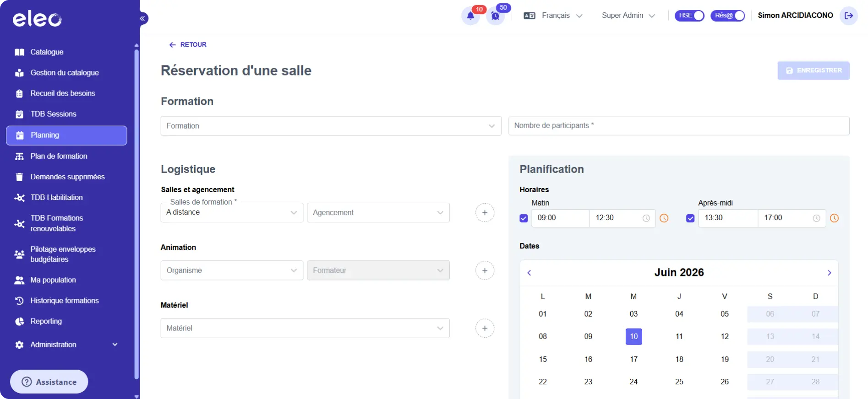Toggle the HSE switch
The height and width of the screenshot is (399, 868).
[689, 16]
